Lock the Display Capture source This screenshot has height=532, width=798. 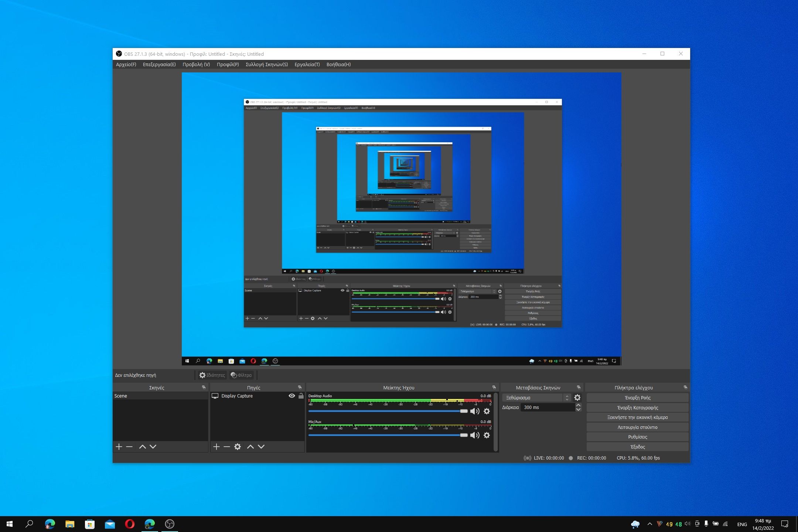click(x=301, y=396)
